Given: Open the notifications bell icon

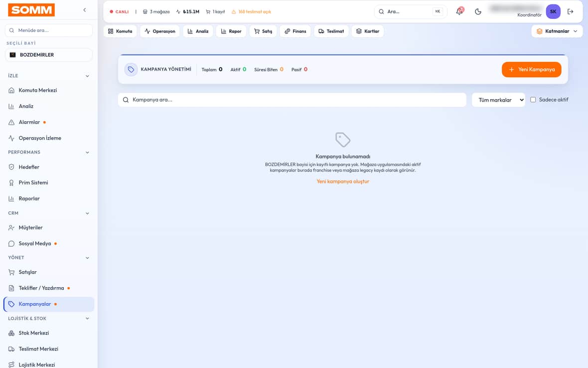Looking at the screenshot, I should (459, 11).
